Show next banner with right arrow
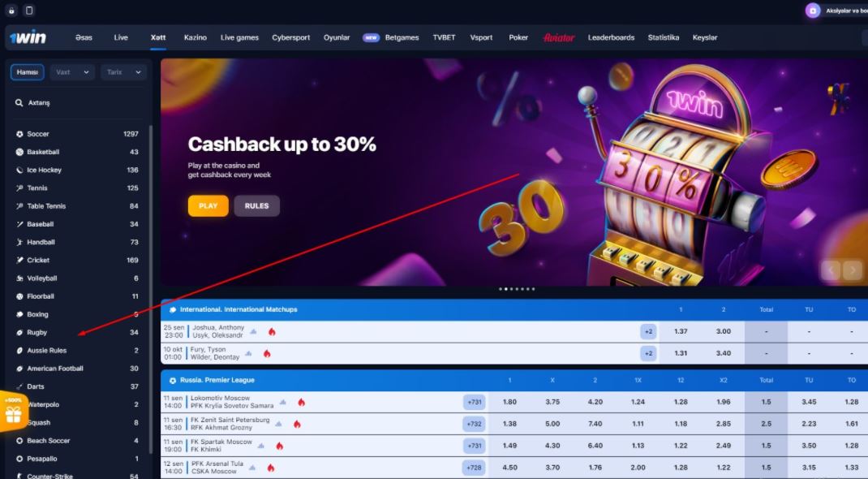The width and height of the screenshot is (868, 479). coord(853,270)
